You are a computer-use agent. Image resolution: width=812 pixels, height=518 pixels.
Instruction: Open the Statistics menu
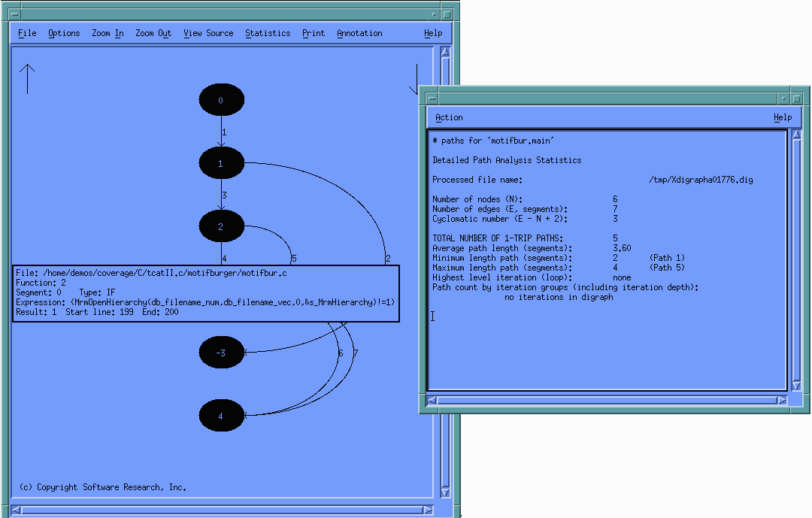point(268,33)
